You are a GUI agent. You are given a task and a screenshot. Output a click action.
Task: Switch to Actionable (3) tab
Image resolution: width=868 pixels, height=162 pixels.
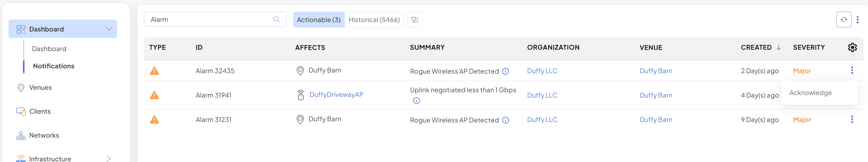(x=319, y=20)
